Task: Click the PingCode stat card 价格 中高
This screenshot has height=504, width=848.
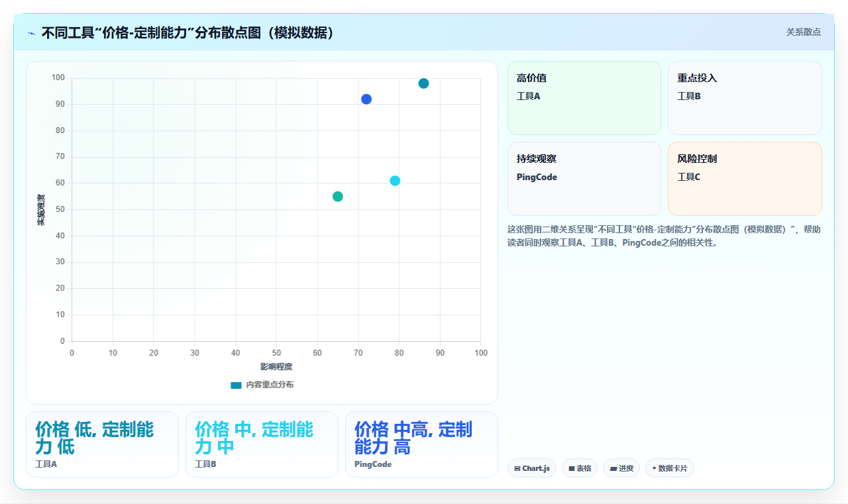Action: (x=421, y=444)
